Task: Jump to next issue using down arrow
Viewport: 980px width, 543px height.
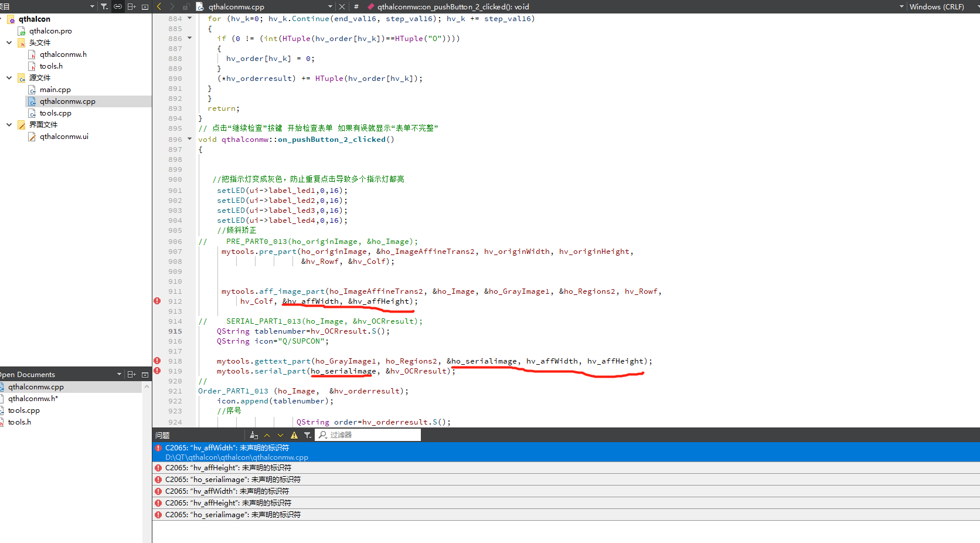Action: [280, 435]
